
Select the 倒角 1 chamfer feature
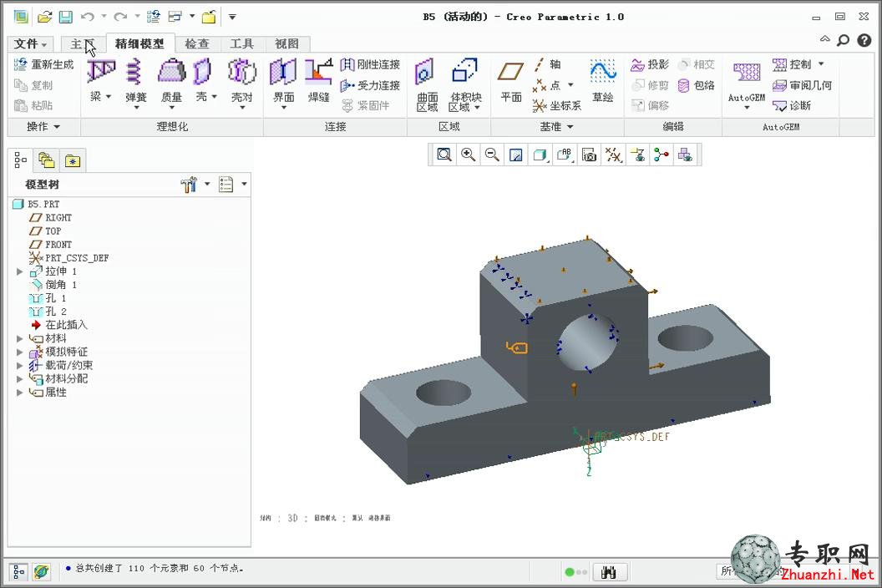(x=53, y=286)
